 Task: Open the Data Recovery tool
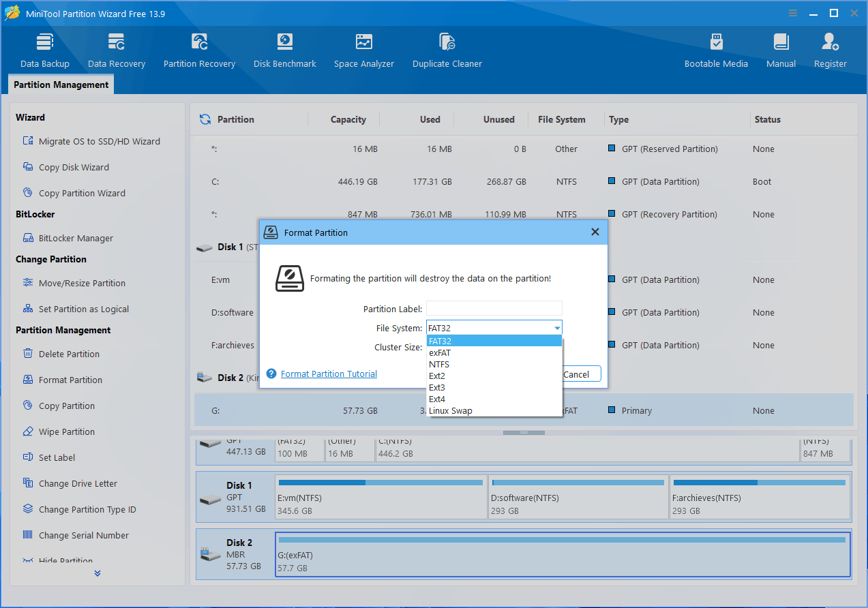click(x=117, y=50)
